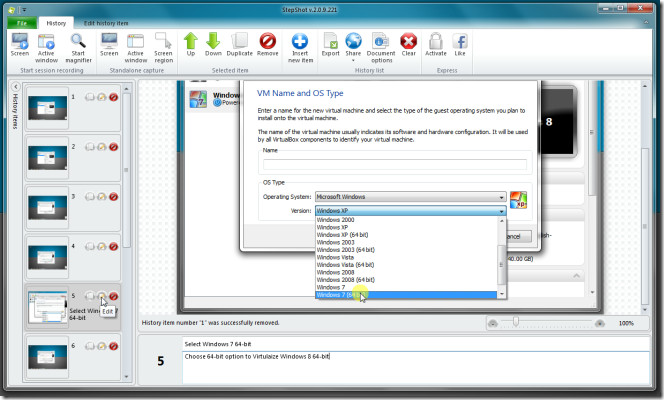
Task: Switch to Edit history item tab
Action: pyautogui.click(x=106, y=23)
